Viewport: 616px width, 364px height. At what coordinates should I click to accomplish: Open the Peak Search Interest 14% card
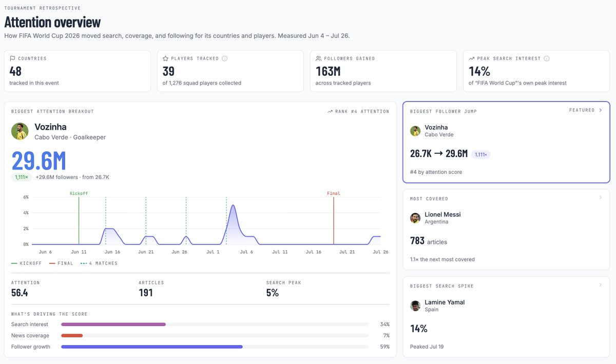pyautogui.click(x=536, y=71)
